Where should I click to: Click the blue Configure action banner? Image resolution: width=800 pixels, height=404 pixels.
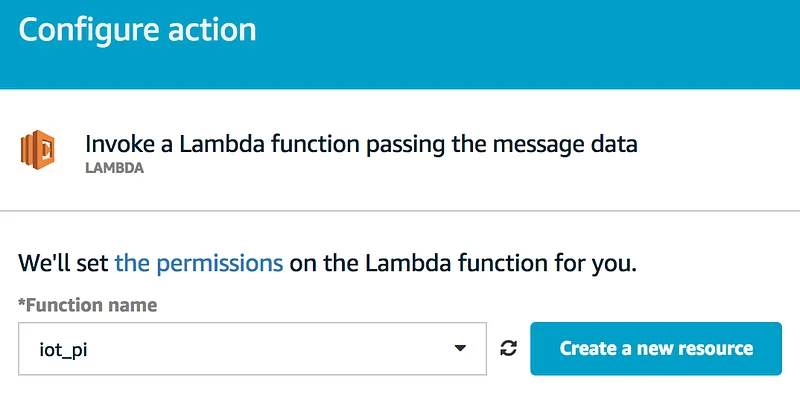point(400,44)
